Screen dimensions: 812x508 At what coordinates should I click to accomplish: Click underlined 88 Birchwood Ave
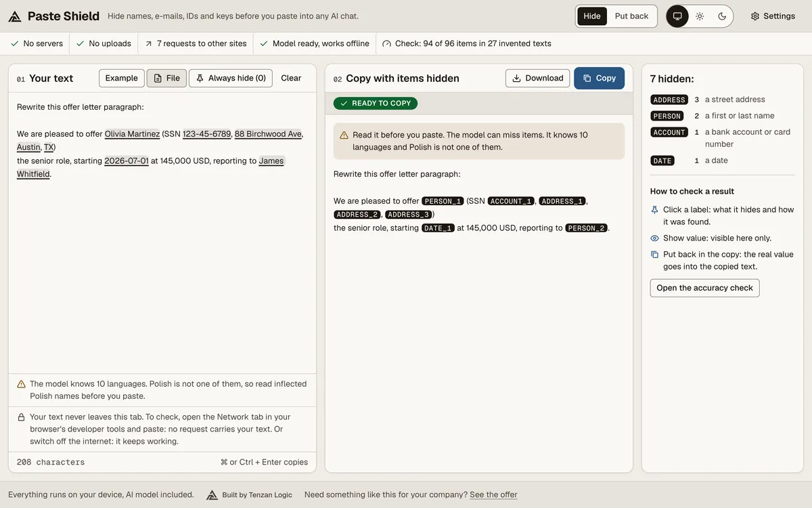268,134
